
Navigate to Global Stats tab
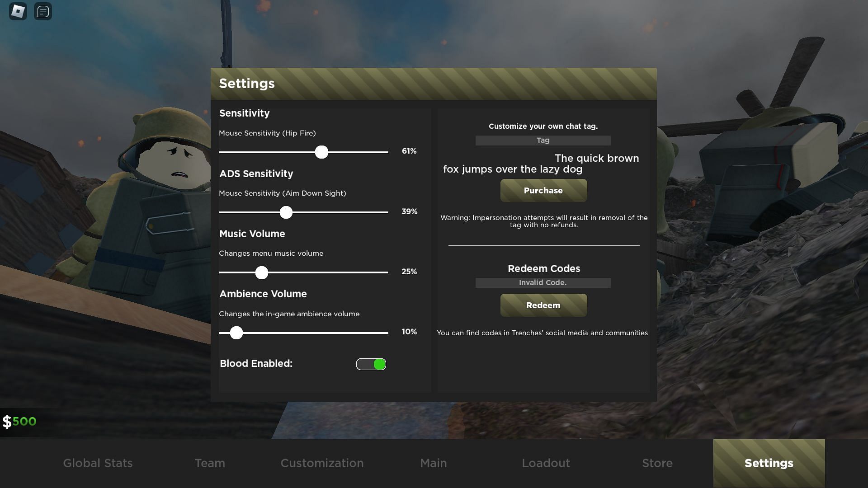coord(98,464)
